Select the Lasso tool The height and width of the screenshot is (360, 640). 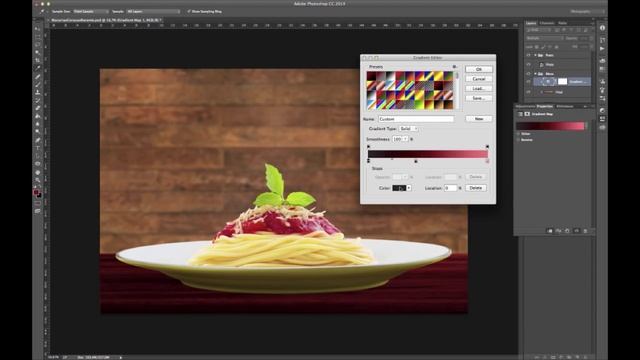(x=38, y=44)
